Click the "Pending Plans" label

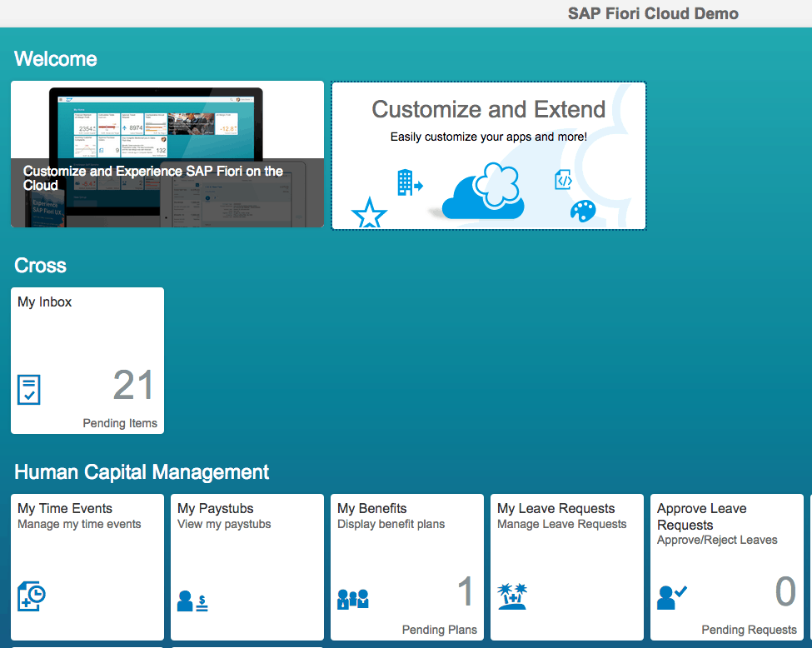[440, 630]
